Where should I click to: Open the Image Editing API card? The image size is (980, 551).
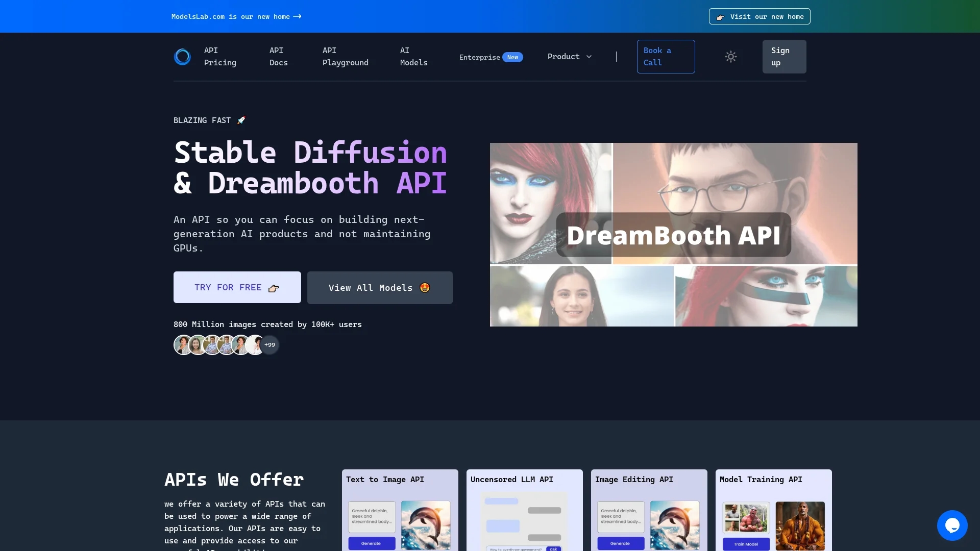coord(649,510)
